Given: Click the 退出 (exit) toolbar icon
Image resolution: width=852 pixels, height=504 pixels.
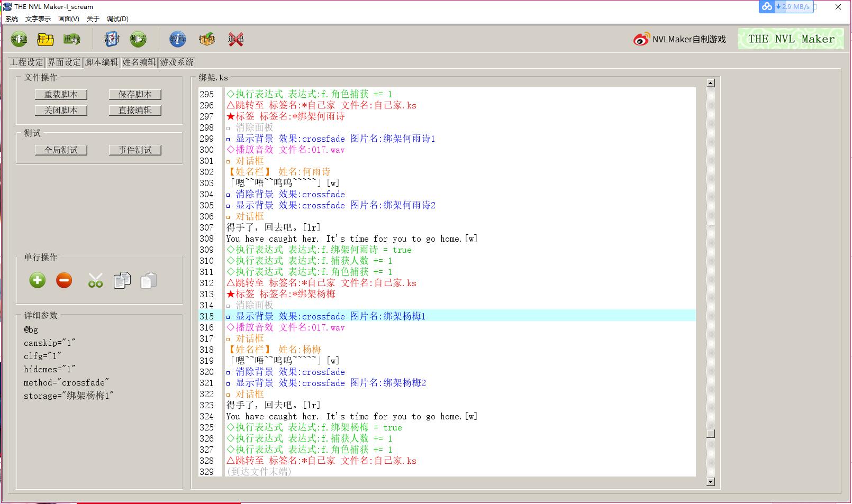Looking at the screenshot, I should [x=236, y=39].
